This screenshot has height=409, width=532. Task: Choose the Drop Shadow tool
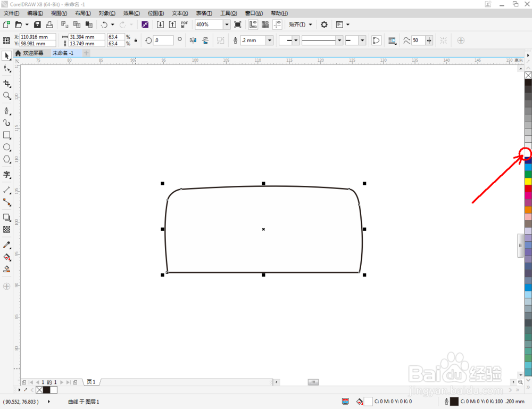coord(7,217)
